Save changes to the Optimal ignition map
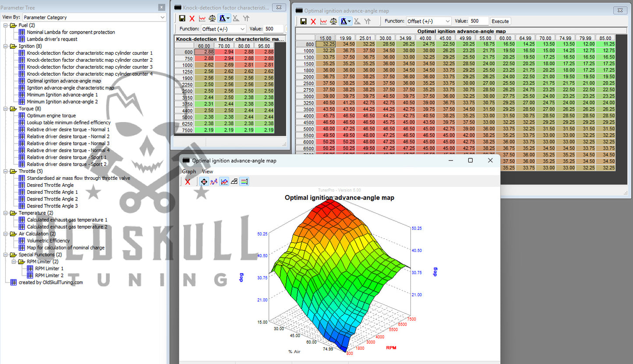This screenshot has height=364, width=633. coord(304,21)
